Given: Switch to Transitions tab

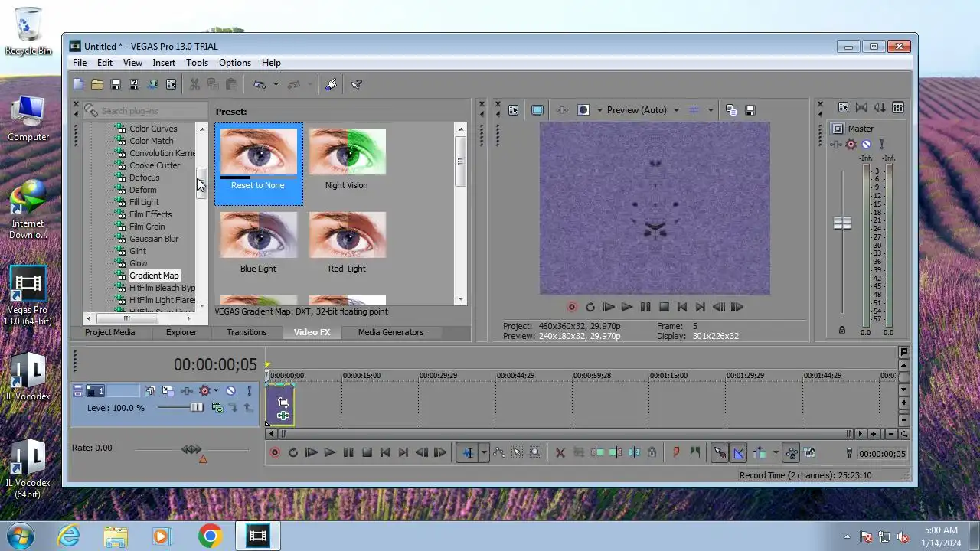Looking at the screenshot, I should click(x=247, y=332).
